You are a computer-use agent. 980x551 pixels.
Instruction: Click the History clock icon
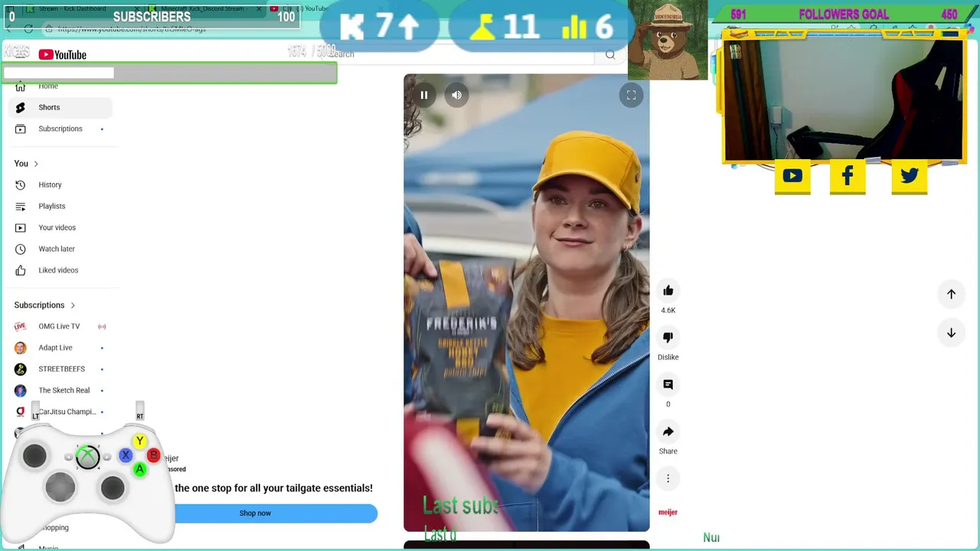pyautogui.click(x=21, y=184)
